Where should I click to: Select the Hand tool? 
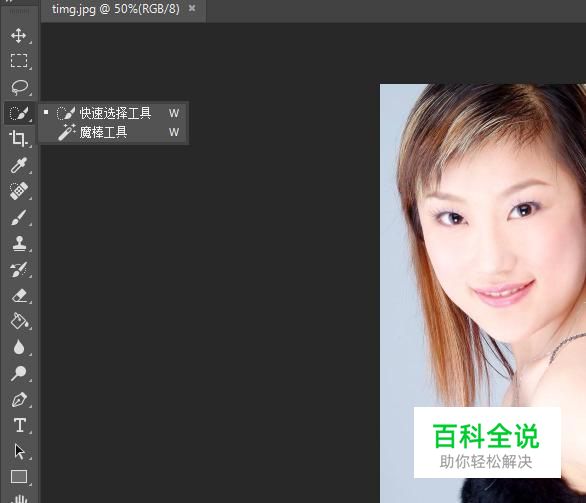pyautogui.click(x=19, y=498)
